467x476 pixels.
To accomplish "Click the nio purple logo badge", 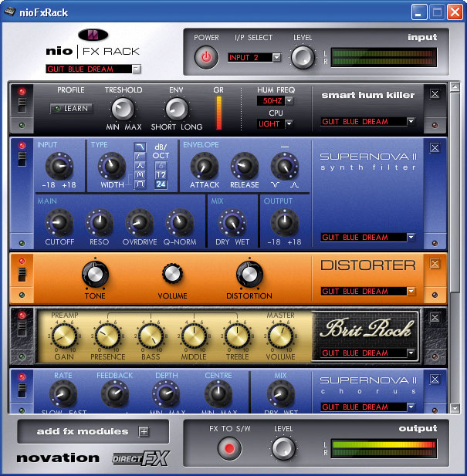I will pos(93,35).
